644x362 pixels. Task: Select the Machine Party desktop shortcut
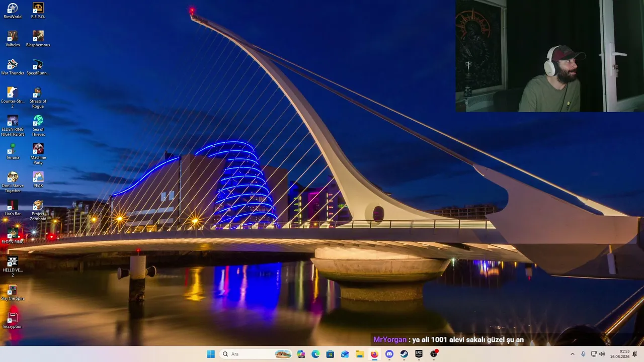pyautogui.click(x=38, y=154)
